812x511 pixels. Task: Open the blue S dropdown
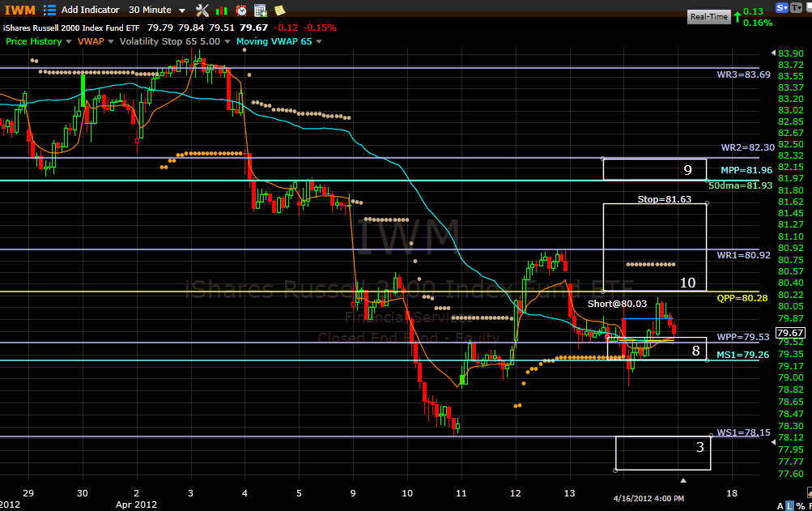coord(781,7)
